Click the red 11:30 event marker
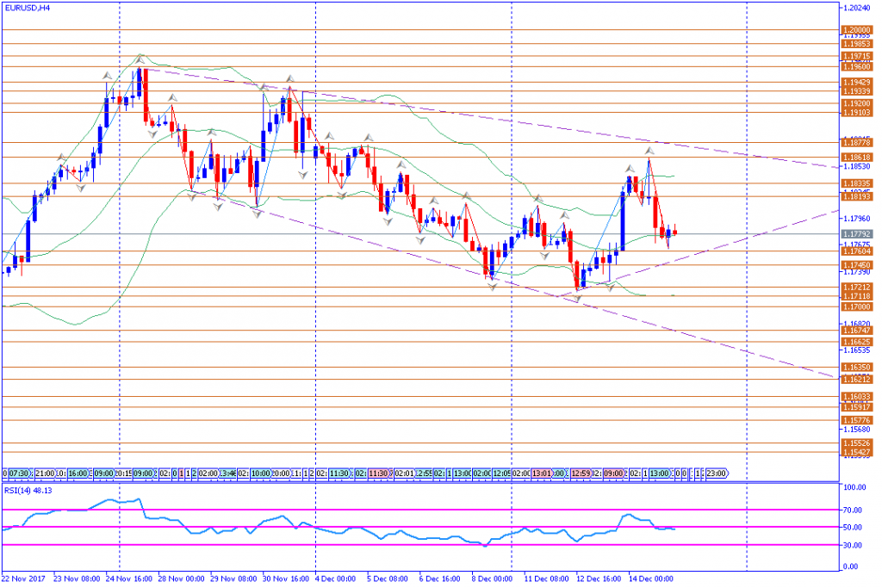 coord(380,473)
